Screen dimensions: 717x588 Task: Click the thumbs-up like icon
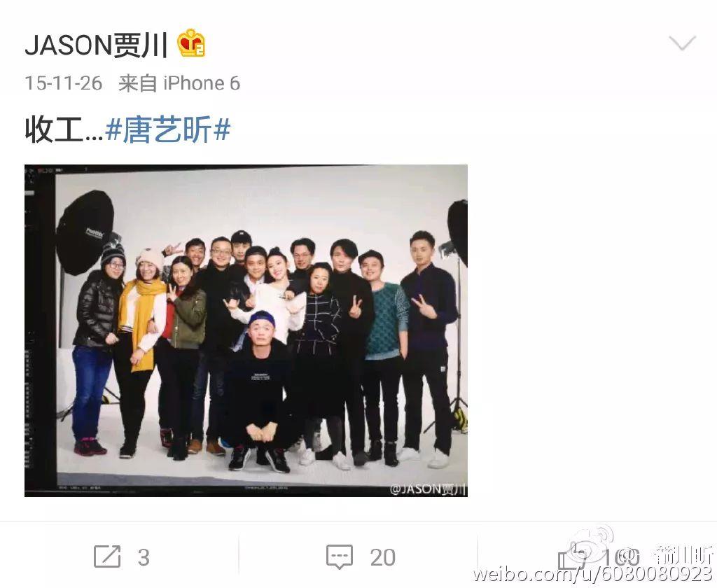[x=571, y=557]
